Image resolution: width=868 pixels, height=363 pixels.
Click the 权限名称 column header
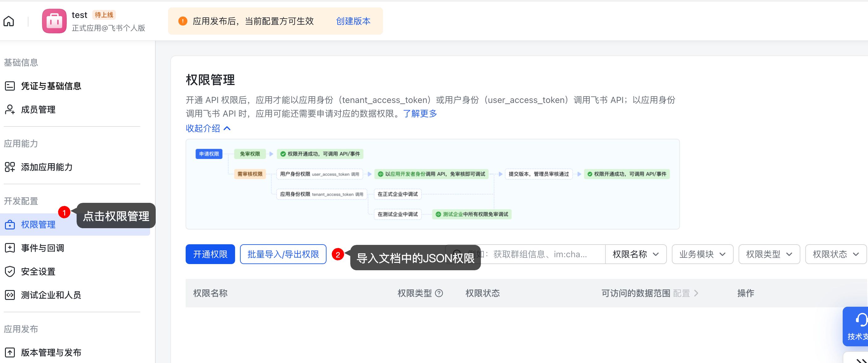point(210,293)
